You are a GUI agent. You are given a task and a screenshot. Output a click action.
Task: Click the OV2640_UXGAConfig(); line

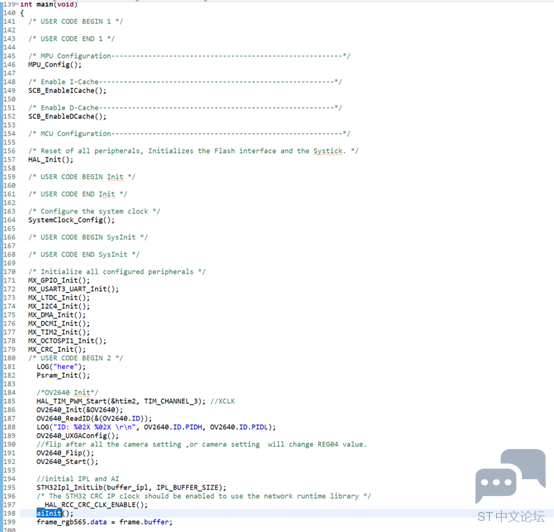point(78,436)
